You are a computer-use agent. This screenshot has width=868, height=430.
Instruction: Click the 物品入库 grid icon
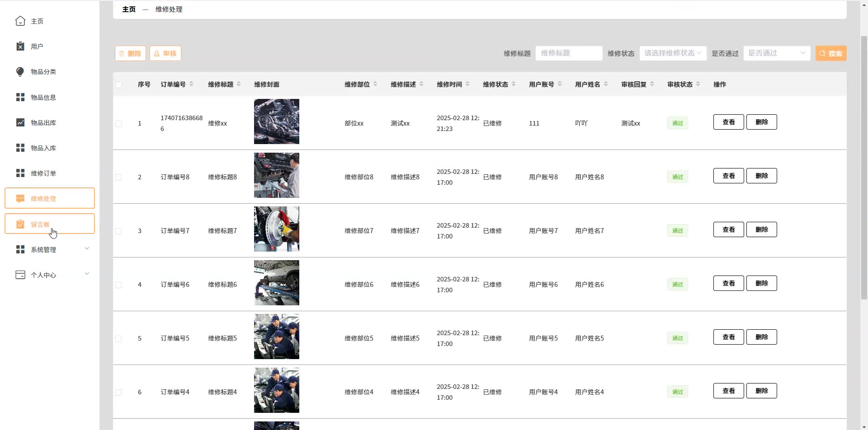click(x=20, y=148)
